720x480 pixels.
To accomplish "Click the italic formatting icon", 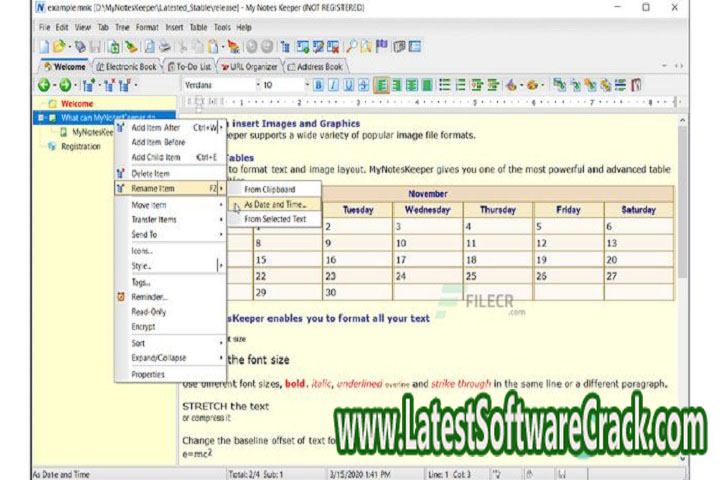I will [334, 86].
